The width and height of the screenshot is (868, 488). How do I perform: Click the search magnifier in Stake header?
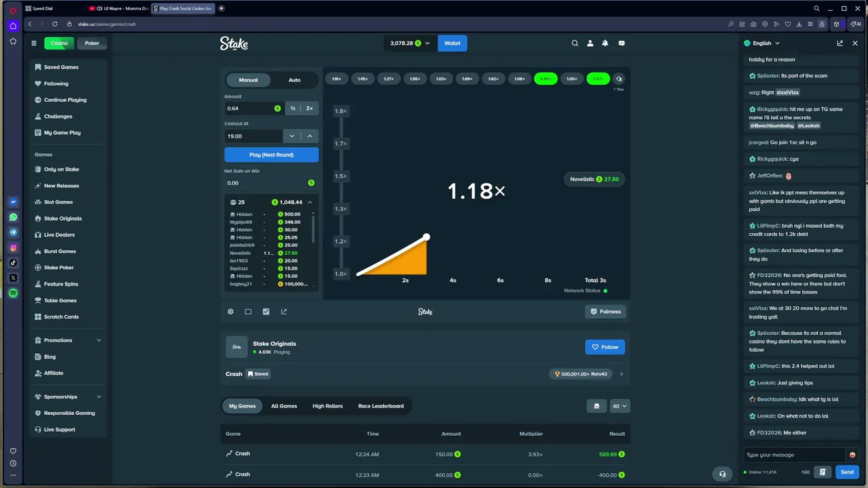pos(575,43)
